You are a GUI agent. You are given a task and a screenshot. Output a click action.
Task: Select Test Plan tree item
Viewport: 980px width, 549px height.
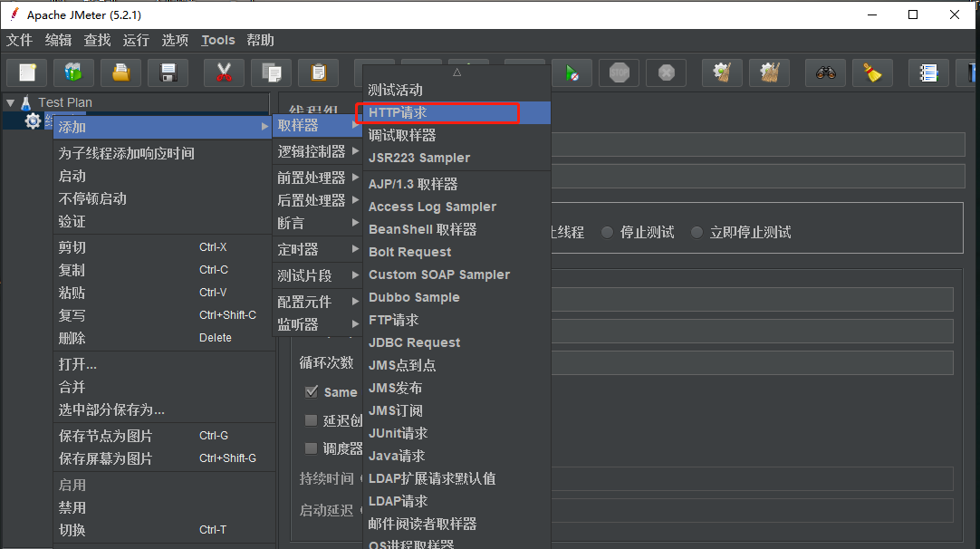65,102
